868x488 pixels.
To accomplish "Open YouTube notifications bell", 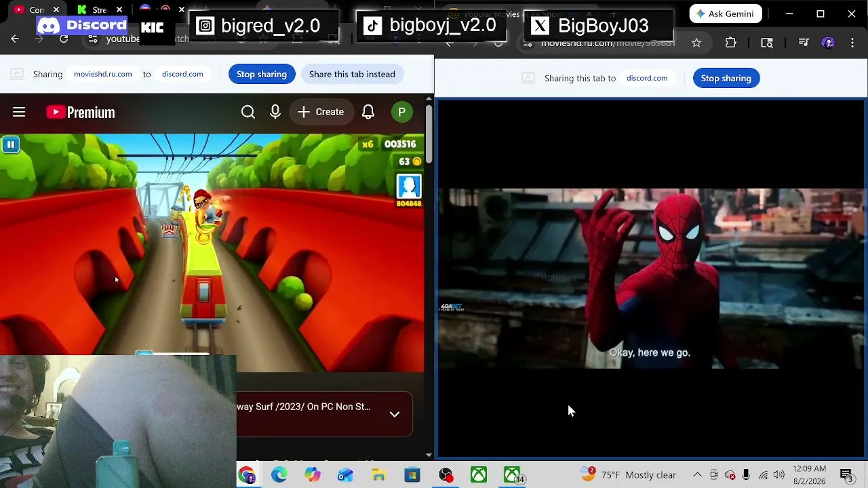I will pyautogui.click(x=368, y=112).
